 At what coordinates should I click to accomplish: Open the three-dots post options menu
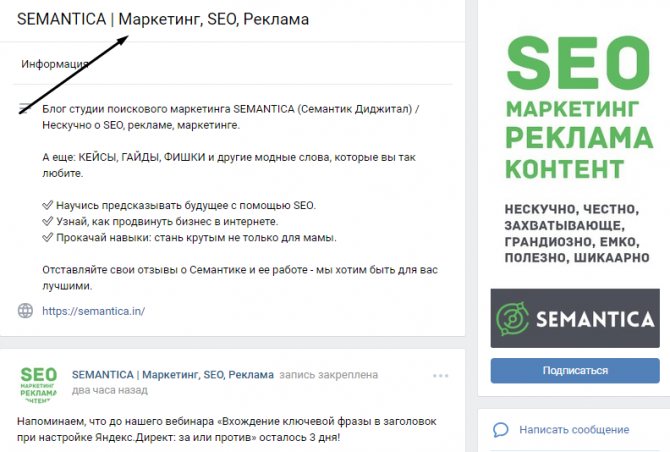pyautogui.click(x=440, y=376)
